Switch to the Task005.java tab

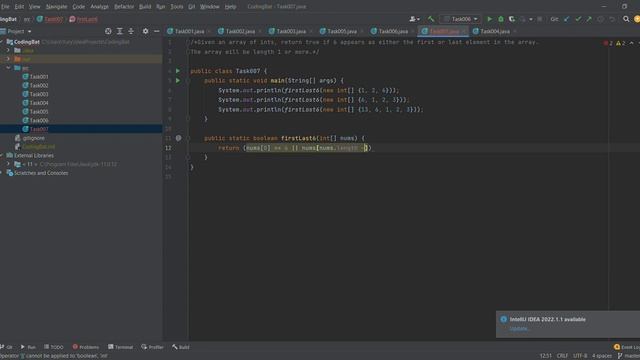(x=342, y=31)
